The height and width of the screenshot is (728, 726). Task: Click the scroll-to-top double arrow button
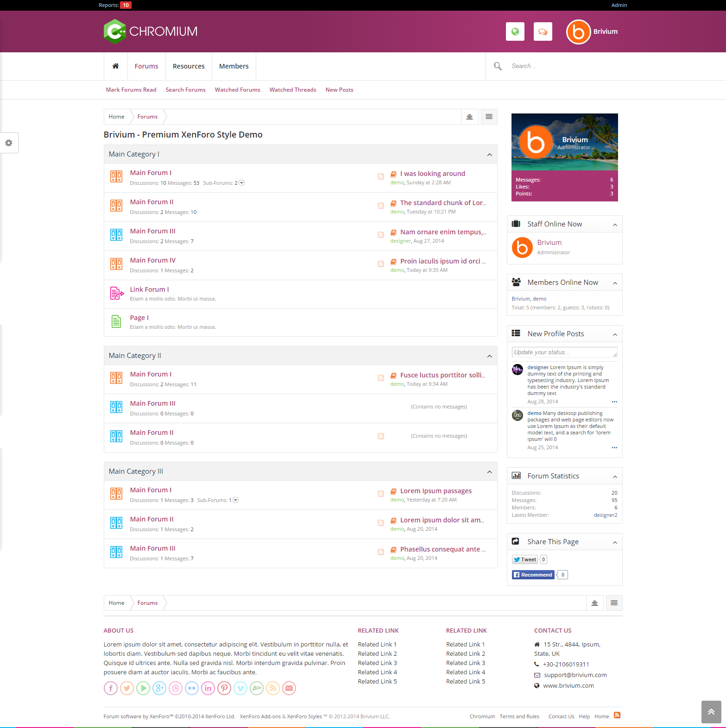(x=711, y=712)
